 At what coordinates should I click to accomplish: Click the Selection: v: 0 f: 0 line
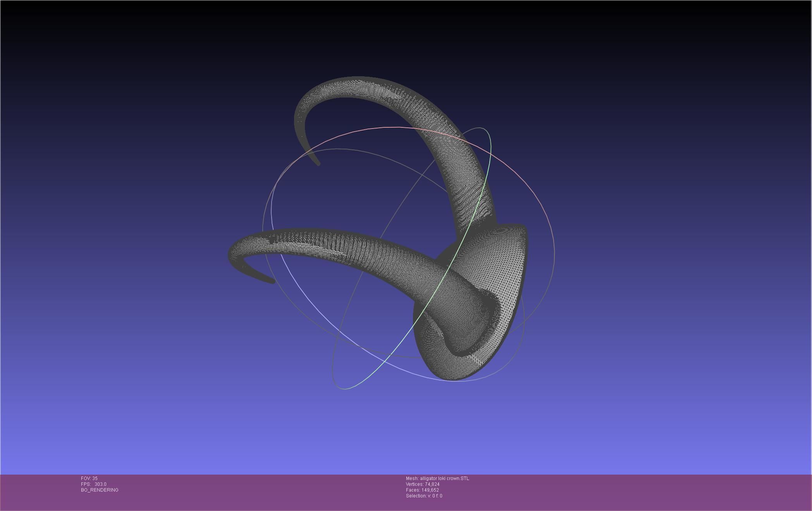(x=424, y=496)
